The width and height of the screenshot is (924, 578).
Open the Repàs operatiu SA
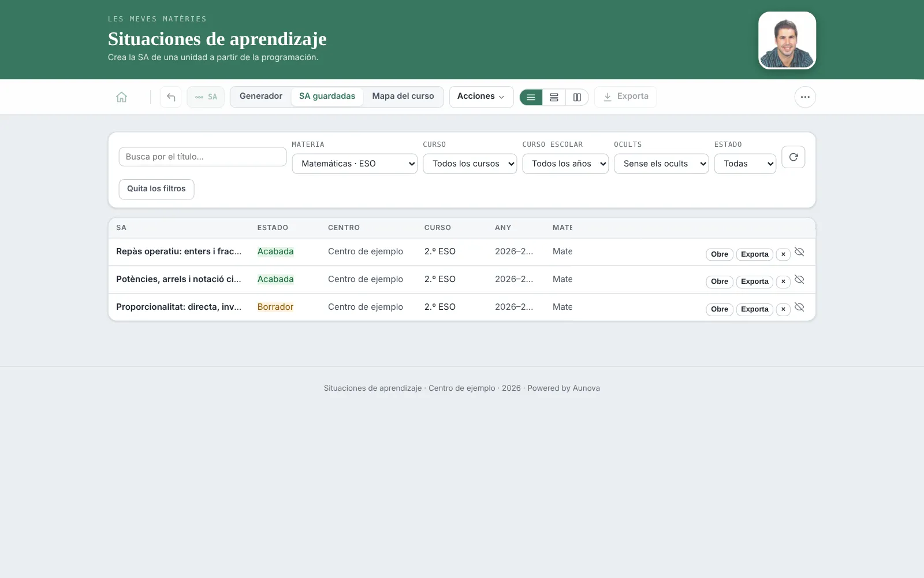(x=720, y=254)
